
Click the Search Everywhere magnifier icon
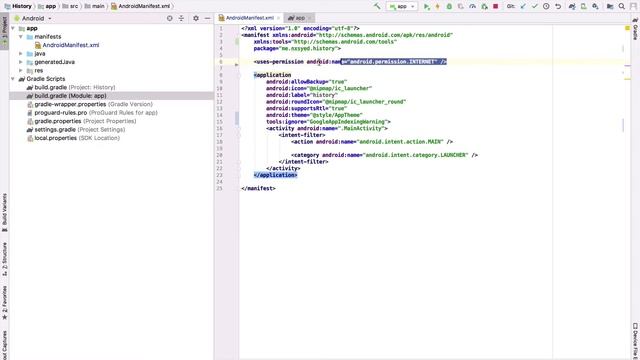tap(622, 6)
